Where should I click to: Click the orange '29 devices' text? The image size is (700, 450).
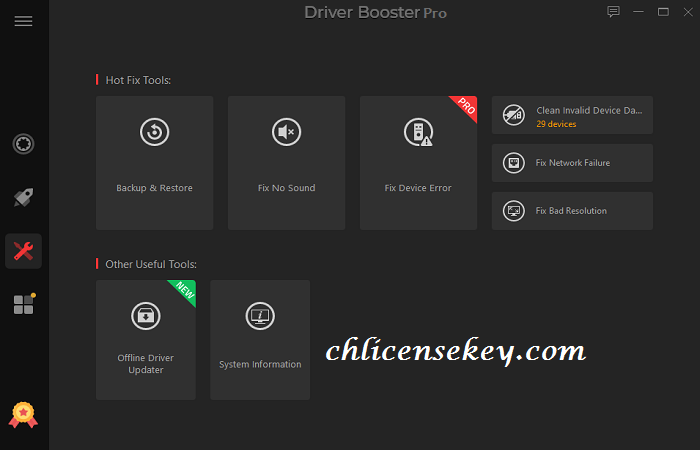pyautogui.click(x=556, y=124)
